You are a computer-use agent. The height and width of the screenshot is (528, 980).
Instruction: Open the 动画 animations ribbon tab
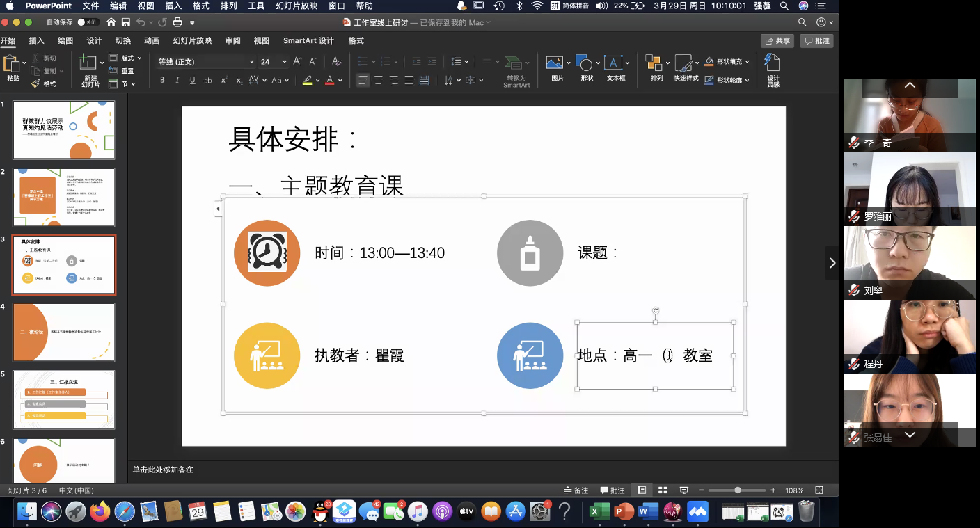coord(152,41)
